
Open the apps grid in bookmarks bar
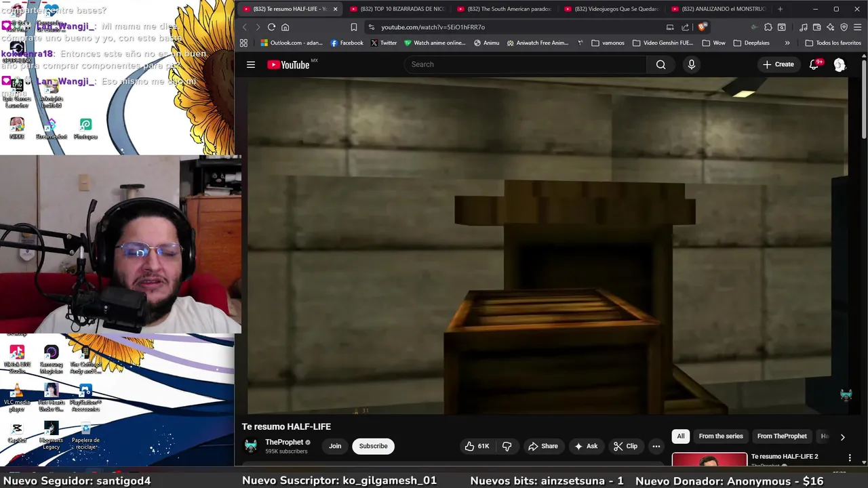pyautogui.click(x=243, y=43)
